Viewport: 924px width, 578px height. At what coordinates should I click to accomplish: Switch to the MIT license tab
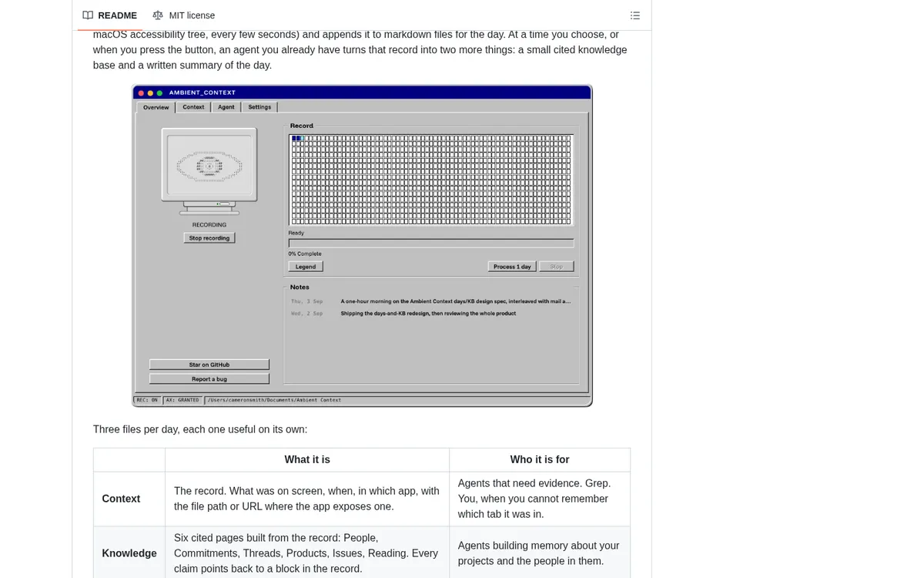183,15
